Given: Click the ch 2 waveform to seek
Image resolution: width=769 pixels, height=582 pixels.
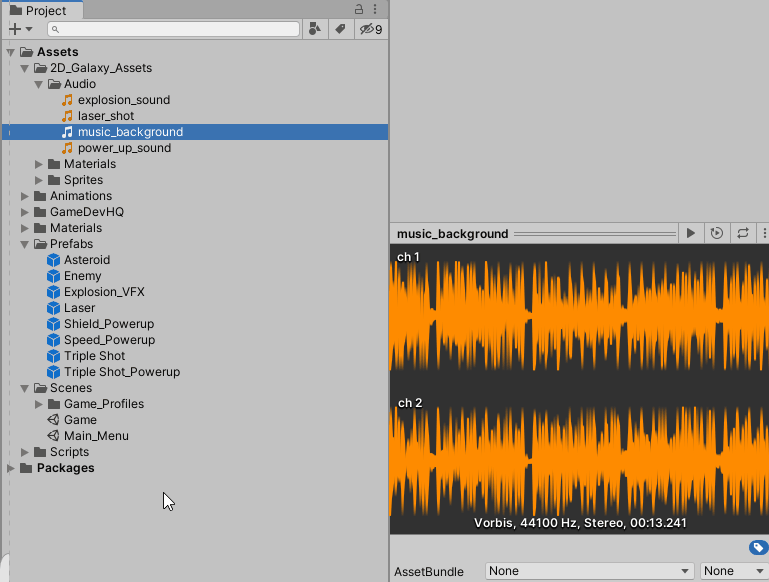Looking at the screenshot, I should point(579,461).
